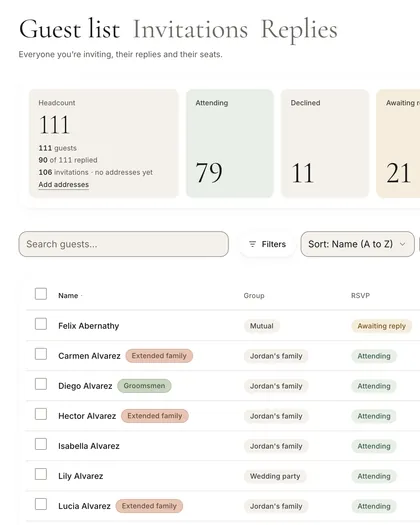Check the box for Lucia Alvarez
The height and width of the screenshot is (525, 420).
coord(41,504)
